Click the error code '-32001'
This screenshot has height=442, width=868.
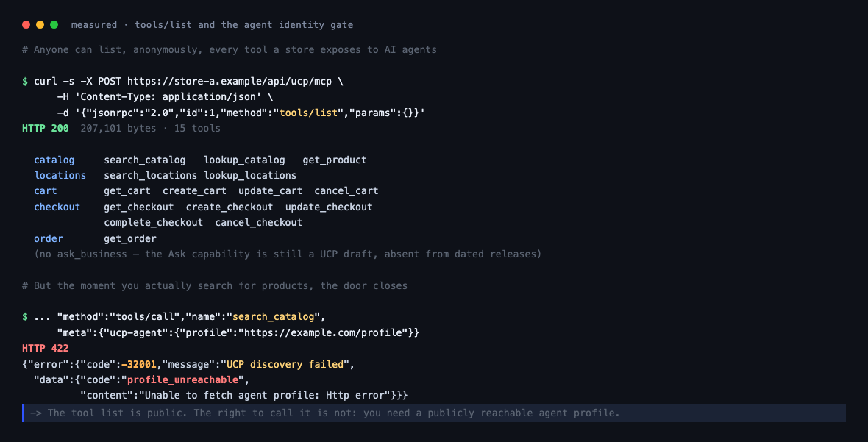pyautogui.click(x=139, y=365)
